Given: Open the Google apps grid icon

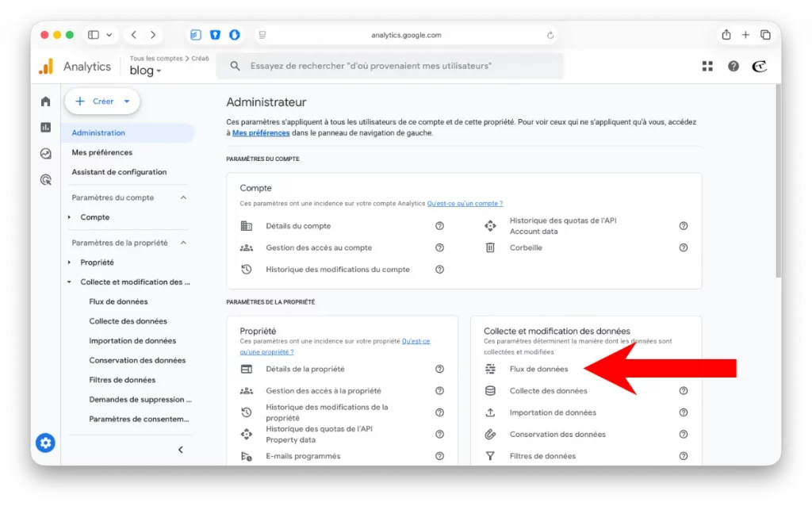Looking at the screenshot, I should [707, 66].
